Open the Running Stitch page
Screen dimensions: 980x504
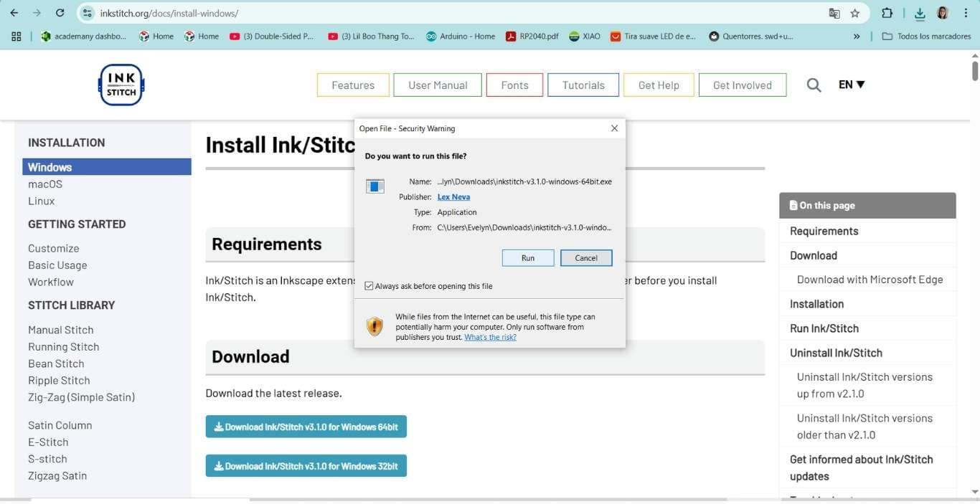pyautogui.click(x=64, y=347)
